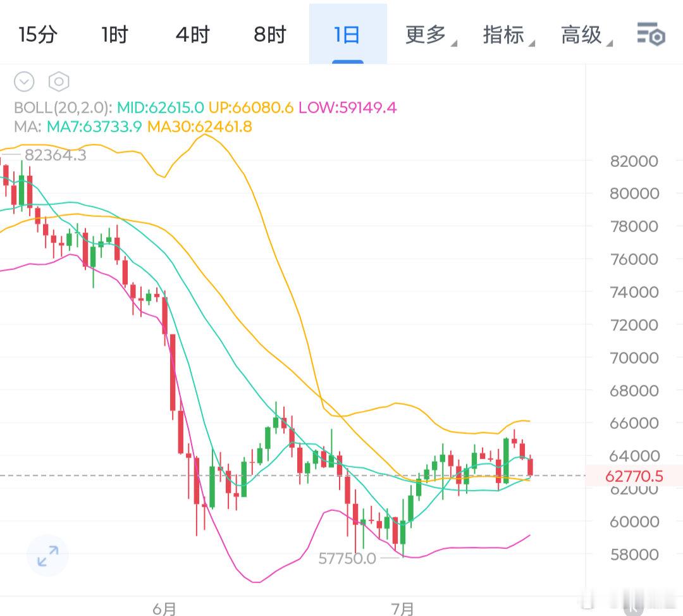Click the 78000 price axis label
Image resolution: width=683 pixels, height=616 pixels.
[634, 226]
